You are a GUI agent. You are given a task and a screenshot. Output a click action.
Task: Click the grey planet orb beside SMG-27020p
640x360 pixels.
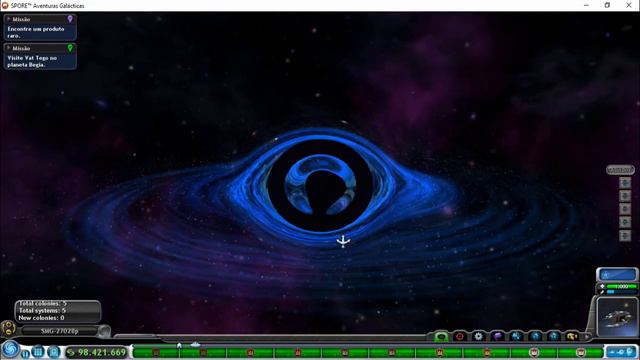(x=104, y=331)
